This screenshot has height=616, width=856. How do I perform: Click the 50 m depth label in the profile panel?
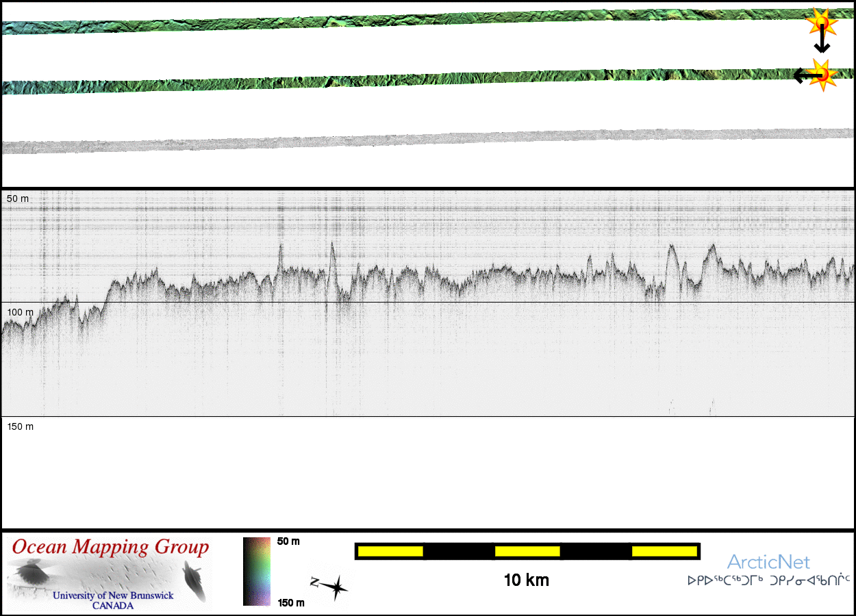(x=18, y=198)
